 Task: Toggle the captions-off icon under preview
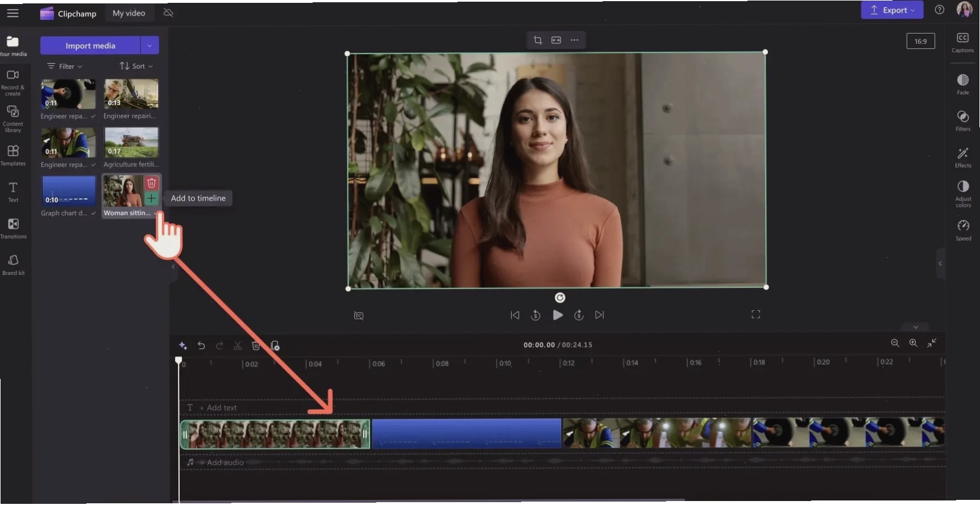pos(359,315)
